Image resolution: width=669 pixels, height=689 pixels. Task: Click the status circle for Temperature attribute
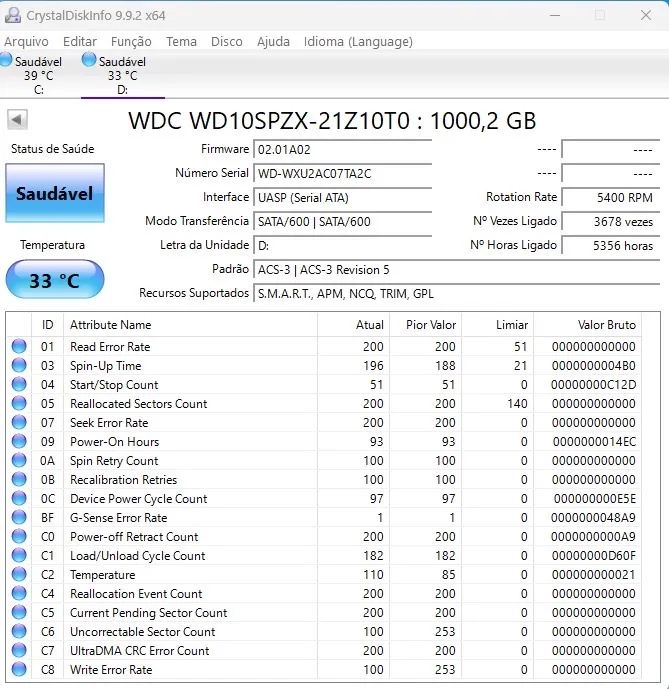(x=19, y=574)
